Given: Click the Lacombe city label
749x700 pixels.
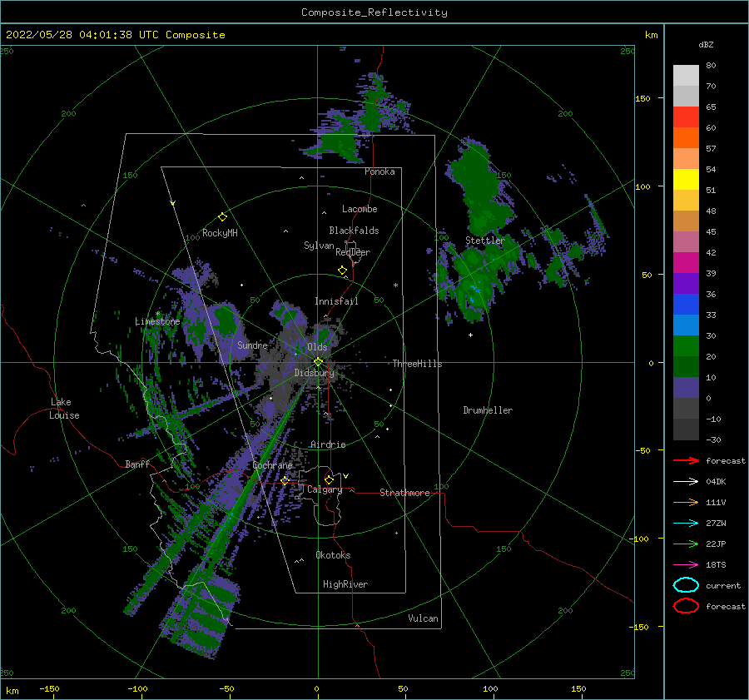Looking at the screenshot, I should 360,209.
